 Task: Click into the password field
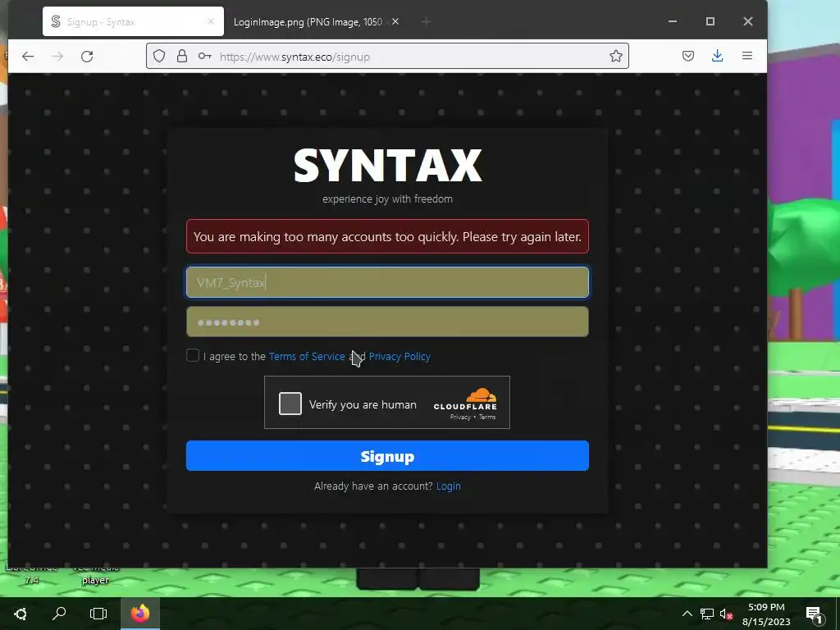pos(387,322)
